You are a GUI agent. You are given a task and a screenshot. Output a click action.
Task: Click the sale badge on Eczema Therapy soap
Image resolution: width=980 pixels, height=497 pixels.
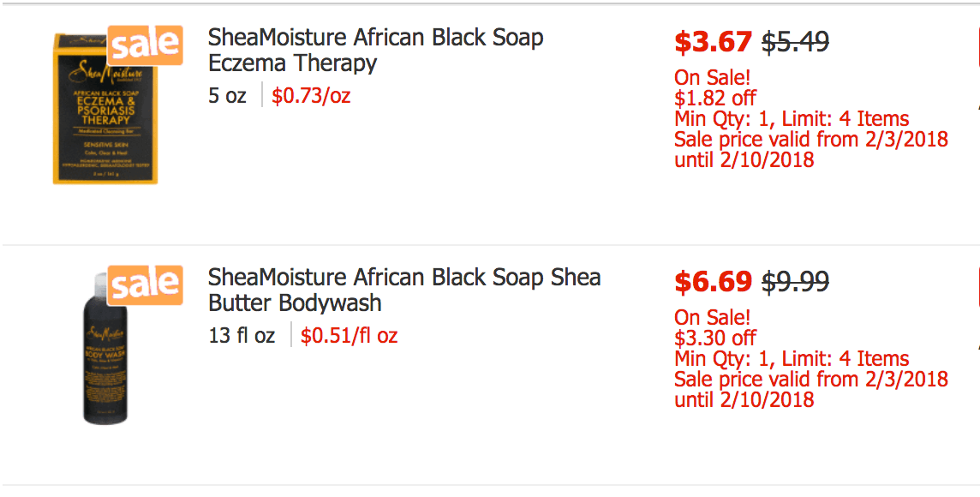click(x=145, y=45)
